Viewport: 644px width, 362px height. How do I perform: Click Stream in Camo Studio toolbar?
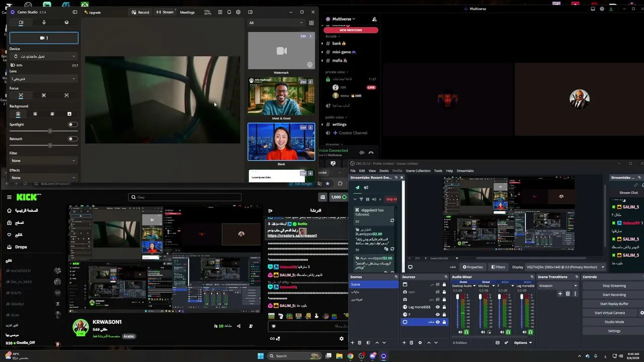(x=165, y=12)
